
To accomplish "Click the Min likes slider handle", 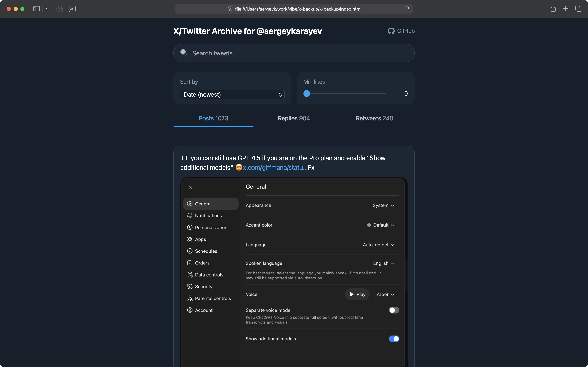I will pos(307,93).
